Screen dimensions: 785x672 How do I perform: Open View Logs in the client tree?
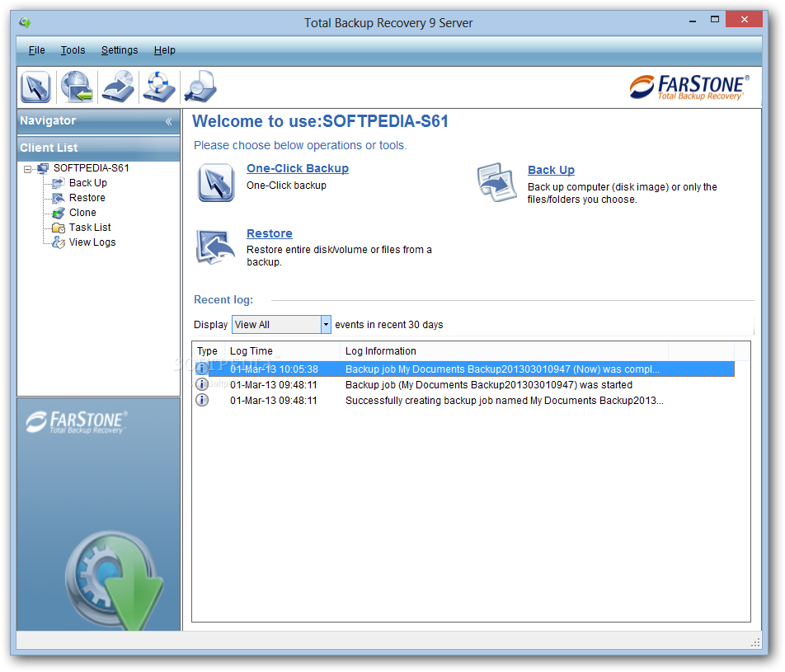(x=92, y=242)
